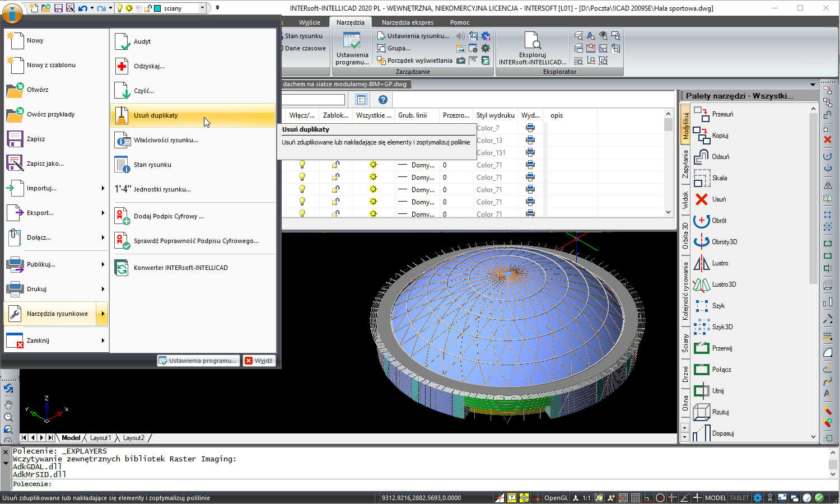Image resolution: width=840 pixels, height=504 pixels.
Task: Choose the Odzyskaj recover option
Action: (193, 66)
